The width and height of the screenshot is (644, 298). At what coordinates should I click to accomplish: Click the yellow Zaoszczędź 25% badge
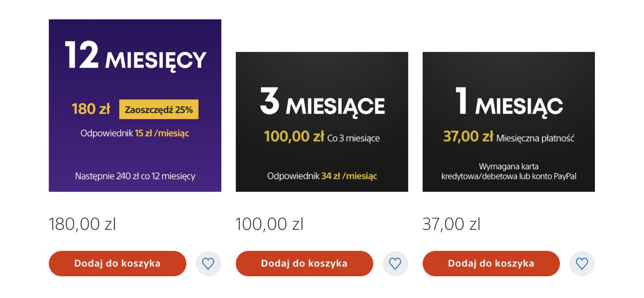(x=159, y=110)
